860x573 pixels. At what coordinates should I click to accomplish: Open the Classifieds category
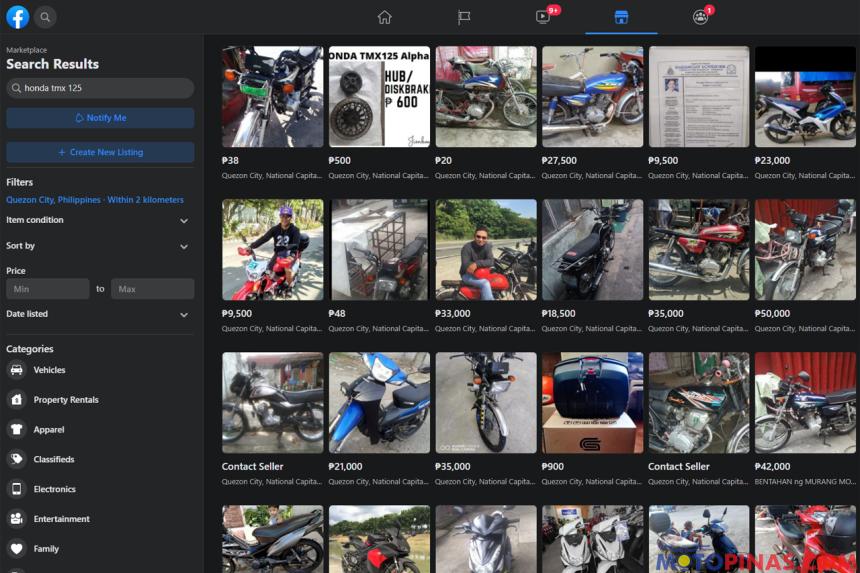tap(54, 459)
